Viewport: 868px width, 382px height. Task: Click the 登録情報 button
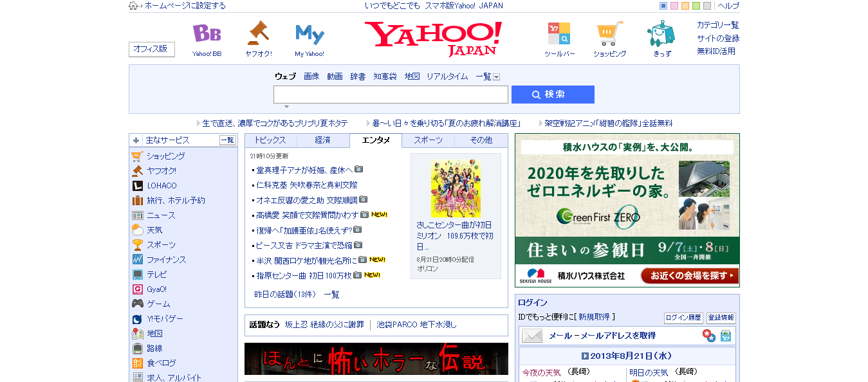pos(721,318)
